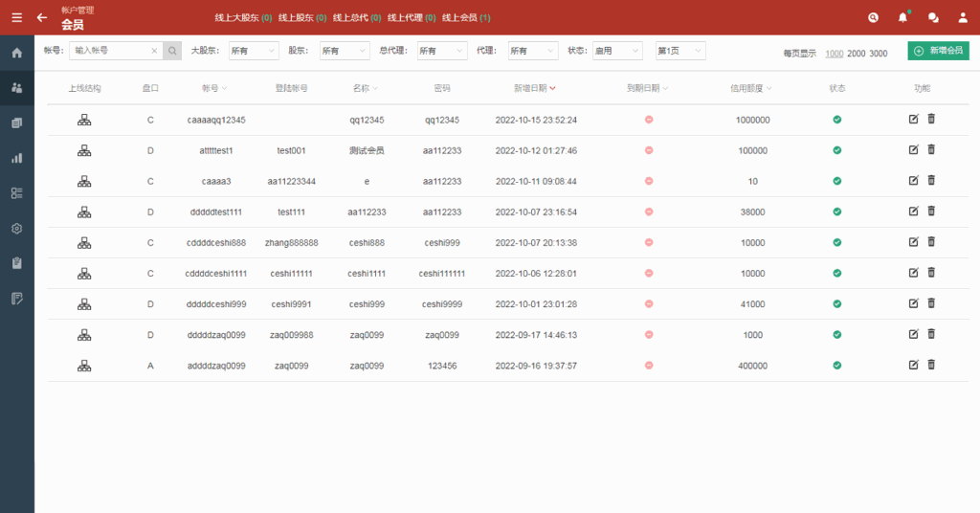Open 线上会员 (1) tab

coord(466,17)
